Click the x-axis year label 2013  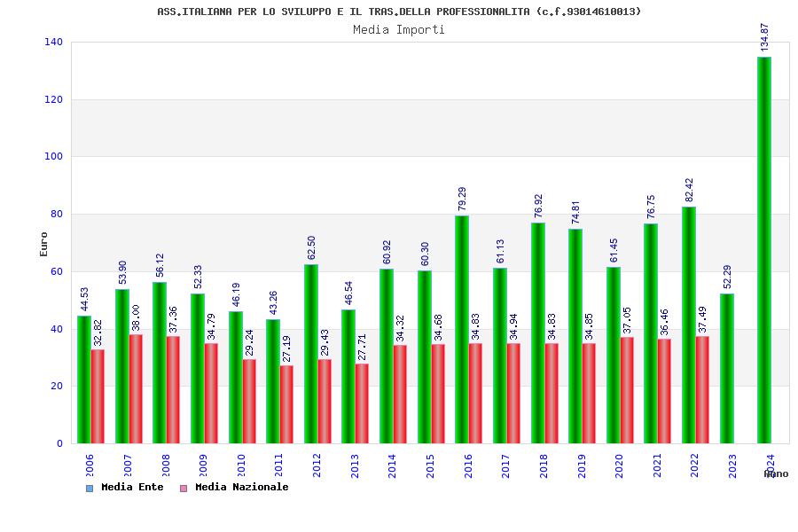tap(354, 465)
